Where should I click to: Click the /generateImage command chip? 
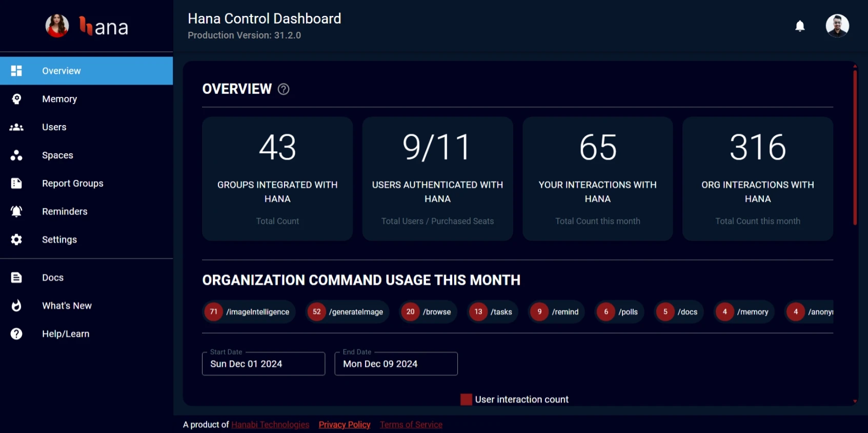(x=348, y=312)
